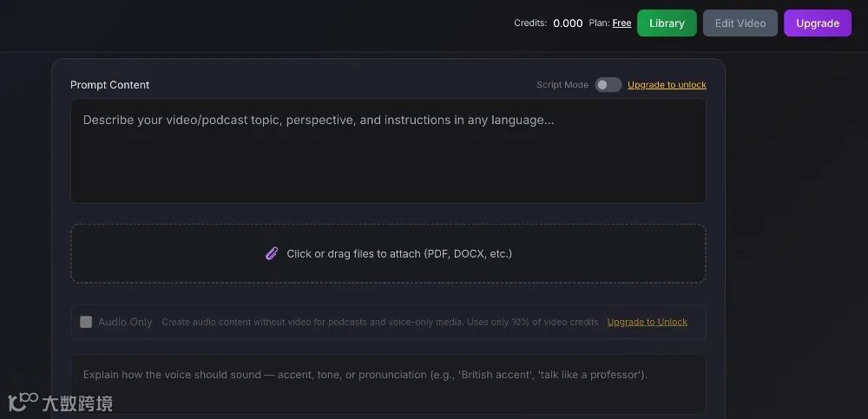Viewport: 868px width, 419px height.
Task: Toggle the Script Mode switch
Action: click(608, 85)
